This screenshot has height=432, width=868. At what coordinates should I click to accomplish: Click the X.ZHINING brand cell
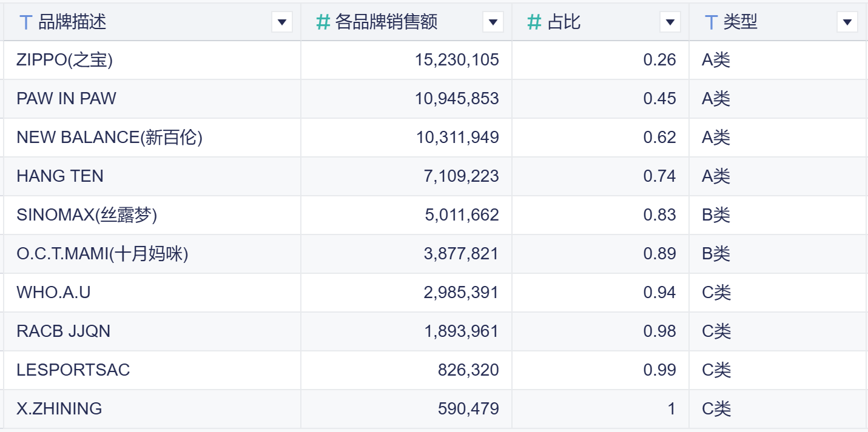152,409
